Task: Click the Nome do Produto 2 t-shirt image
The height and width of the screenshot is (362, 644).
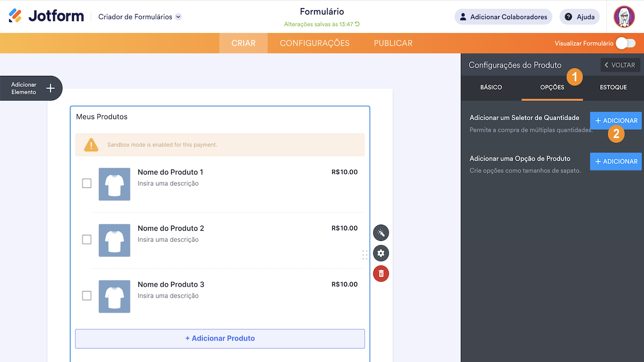Action: (x=114, y=240)
